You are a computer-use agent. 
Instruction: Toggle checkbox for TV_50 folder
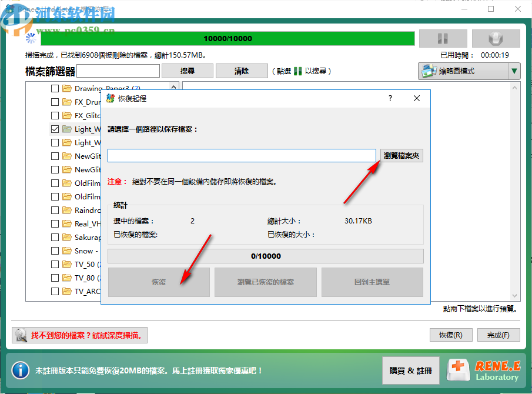(x=55, y=264)
